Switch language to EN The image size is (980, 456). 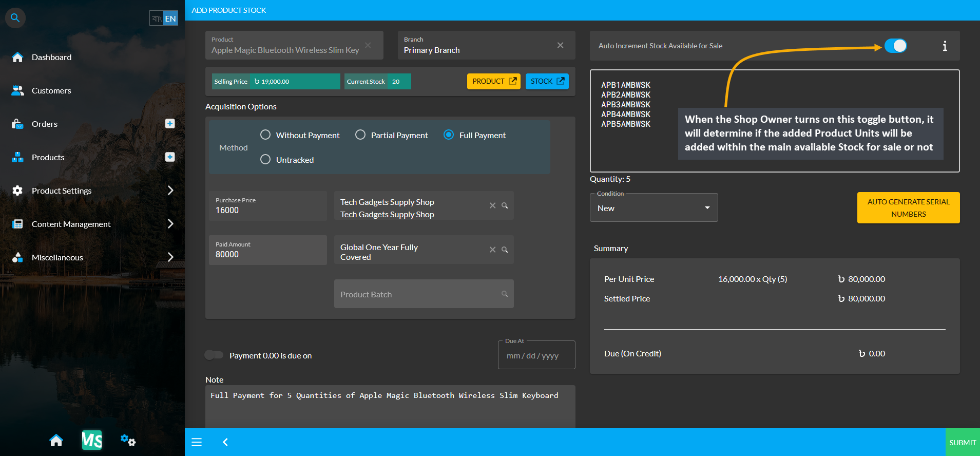point(170,18)
